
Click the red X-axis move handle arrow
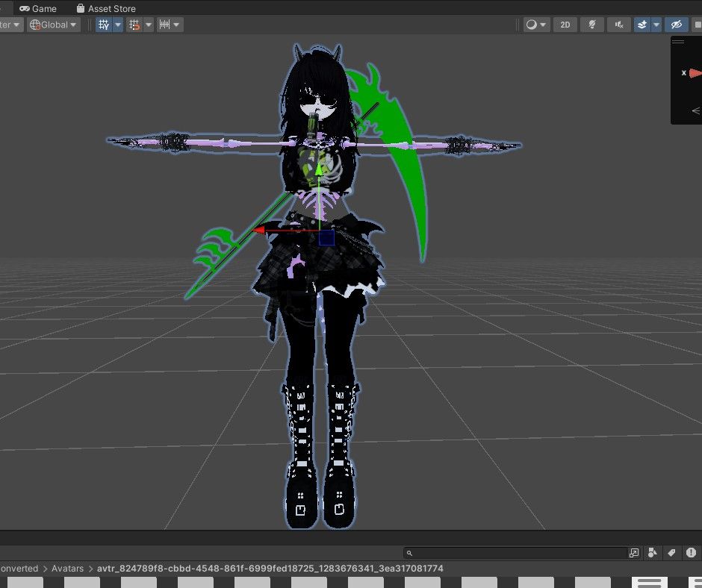point(259,231)
